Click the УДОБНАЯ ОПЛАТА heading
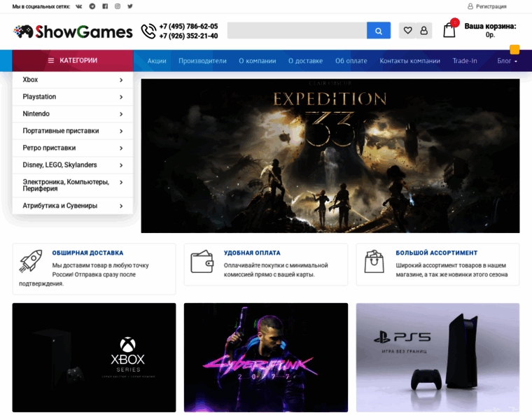 pos(252,253)
